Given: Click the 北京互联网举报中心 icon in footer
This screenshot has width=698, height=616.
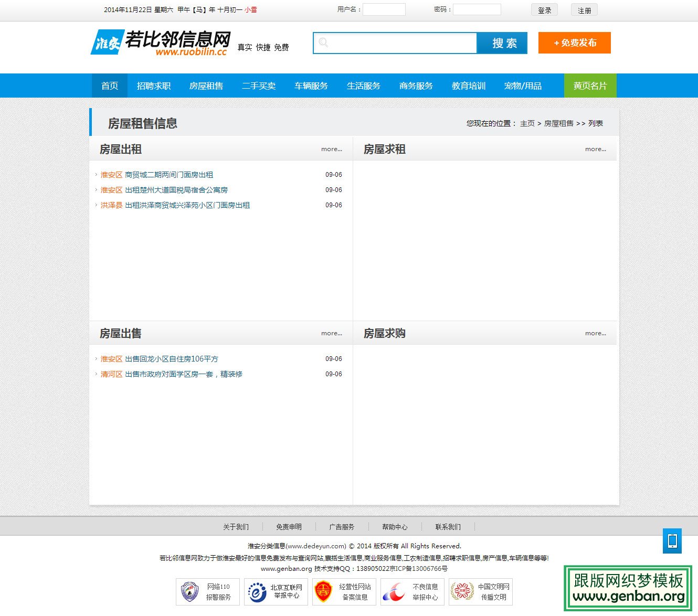Looking at the screenshot, I should point(256,591).
